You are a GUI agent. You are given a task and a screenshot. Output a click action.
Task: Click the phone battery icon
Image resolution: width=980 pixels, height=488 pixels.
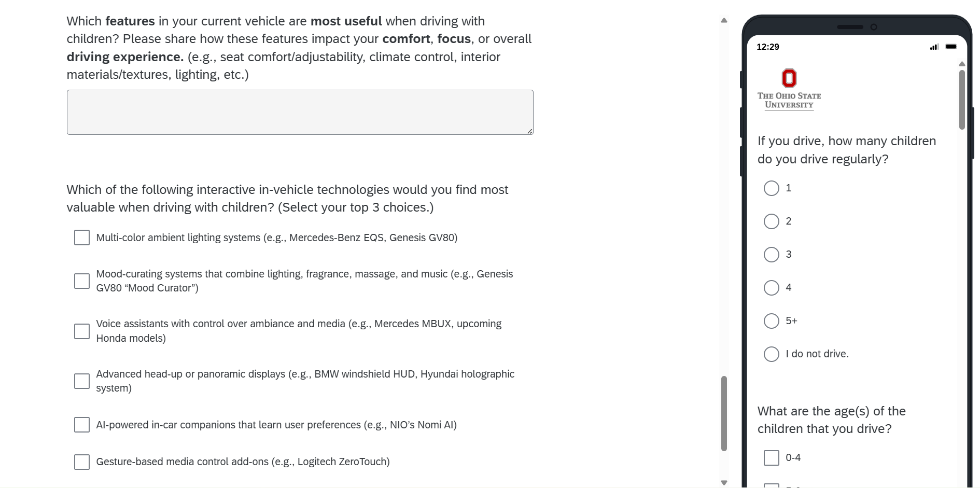tap(951, 47)
